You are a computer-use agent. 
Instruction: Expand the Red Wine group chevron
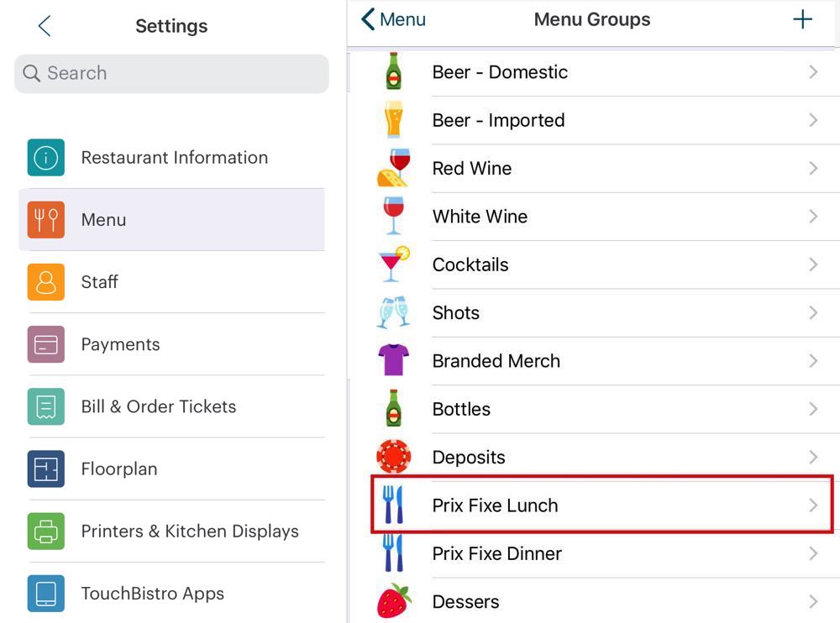(812, 169)
